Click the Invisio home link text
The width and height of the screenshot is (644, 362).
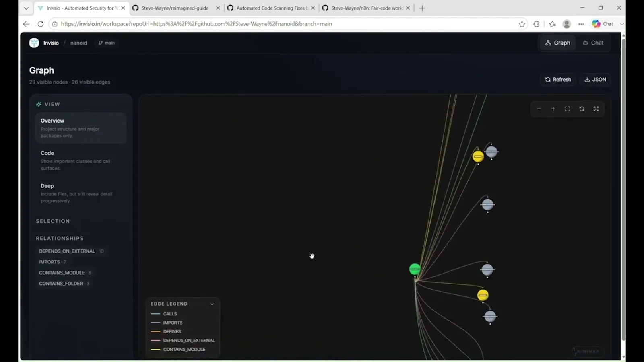point(51,43)
